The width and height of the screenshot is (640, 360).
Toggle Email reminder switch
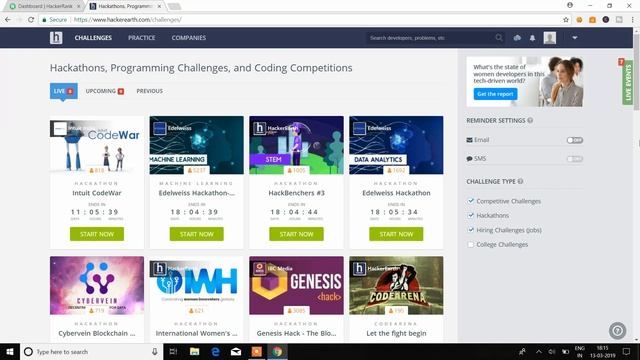point(575,140)
